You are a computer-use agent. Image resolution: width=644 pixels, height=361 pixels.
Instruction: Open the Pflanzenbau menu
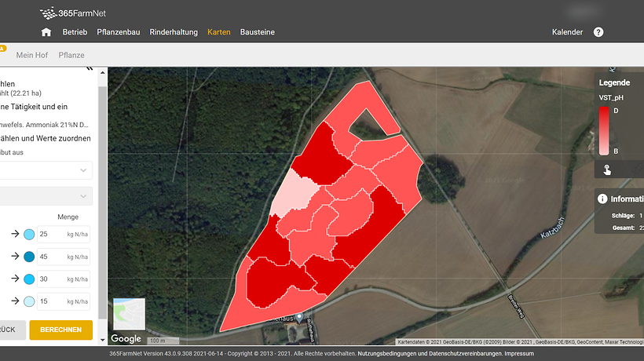click(118, 32)
